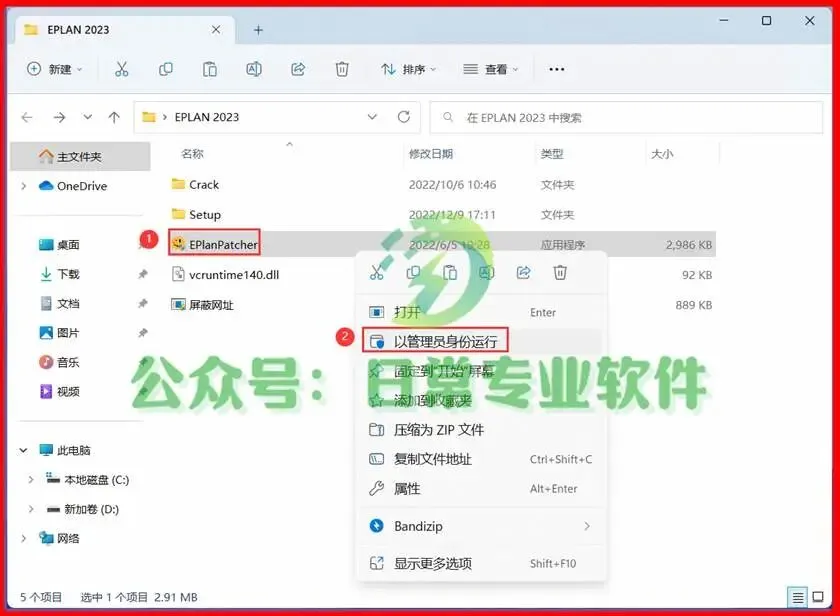This screenshot has height=616, width=840.
Task: Open the View (查看) dropdown
Action: 491,69
